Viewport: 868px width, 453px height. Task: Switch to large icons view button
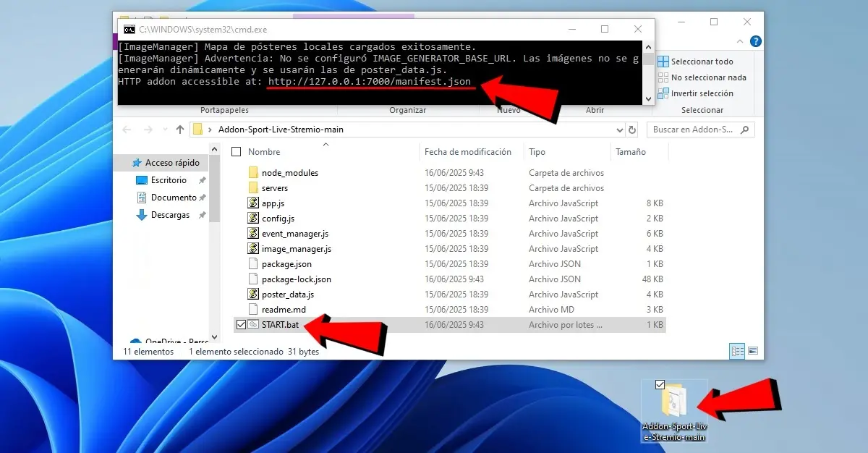753,351
